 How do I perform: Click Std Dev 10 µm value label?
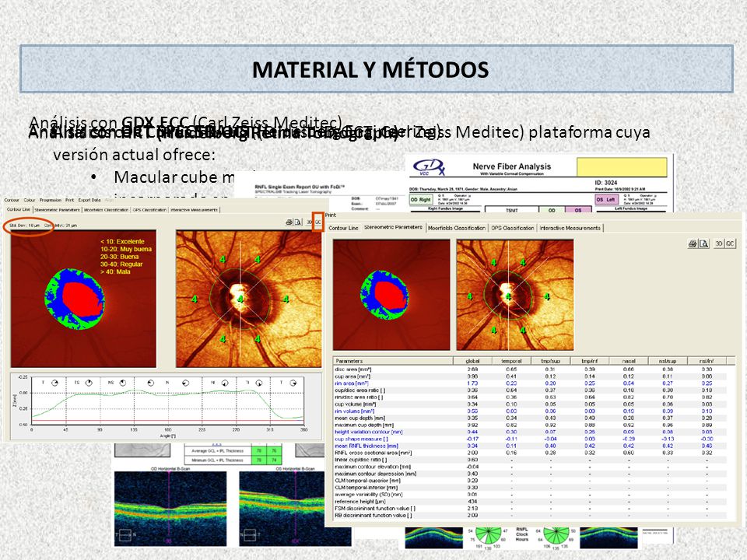(25, 226)
